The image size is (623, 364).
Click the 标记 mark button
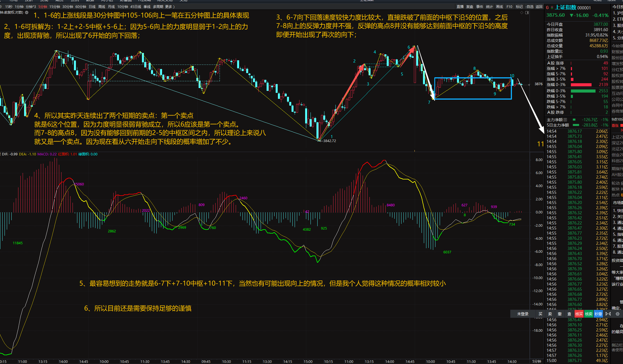coord(519,7)
